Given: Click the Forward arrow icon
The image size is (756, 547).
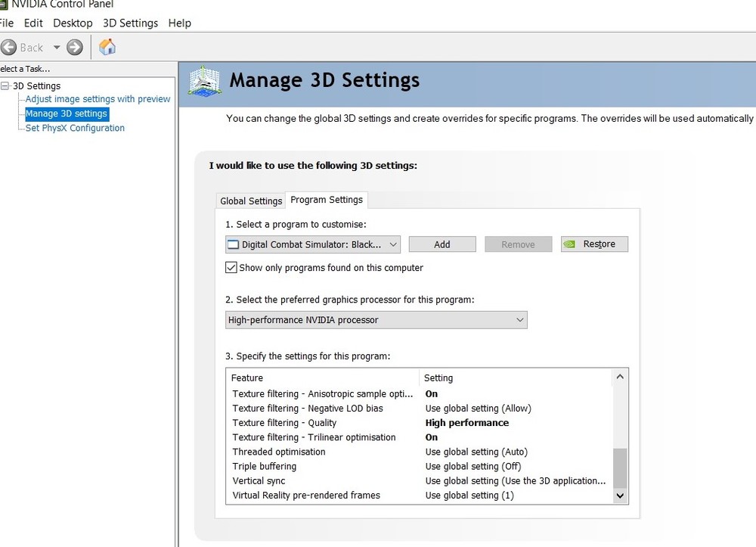Looking at the screenshot, I should tap(74, 47).
